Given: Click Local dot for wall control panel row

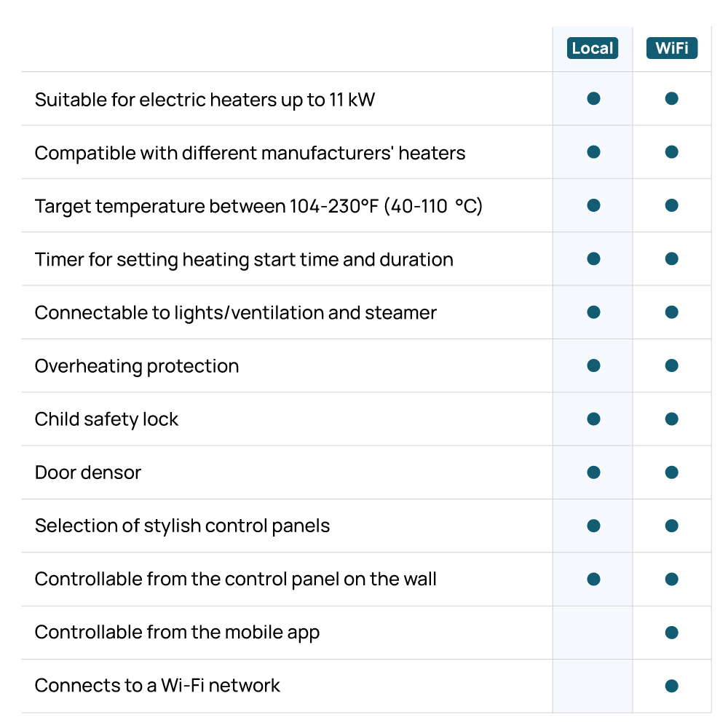Looking at the screenshot, I should 593,579.
